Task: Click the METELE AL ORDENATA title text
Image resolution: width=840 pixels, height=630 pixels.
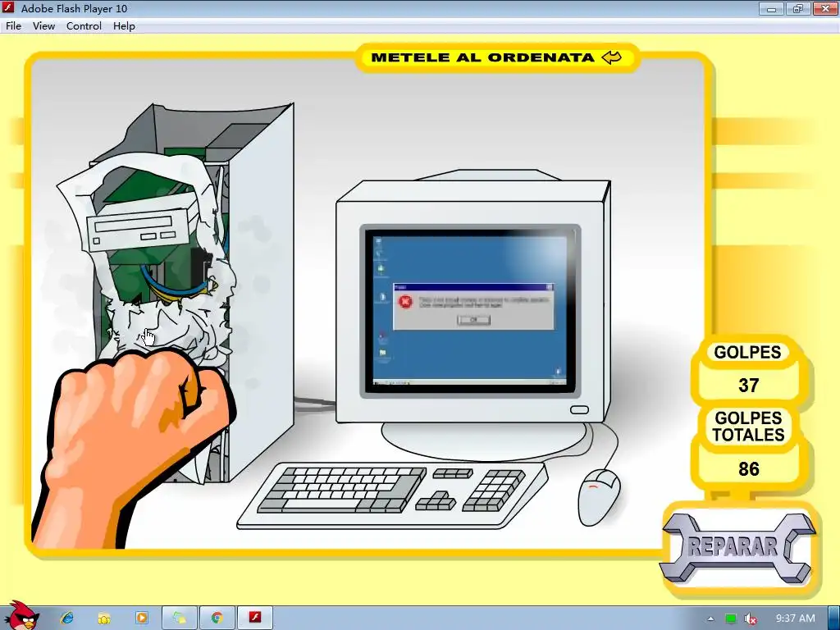Action: click(482, 57)
